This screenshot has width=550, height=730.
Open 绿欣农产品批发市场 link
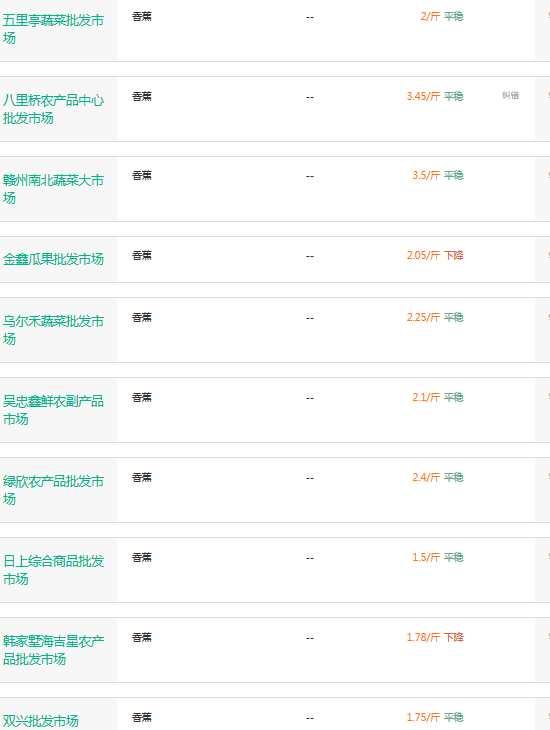click(53, 490)
